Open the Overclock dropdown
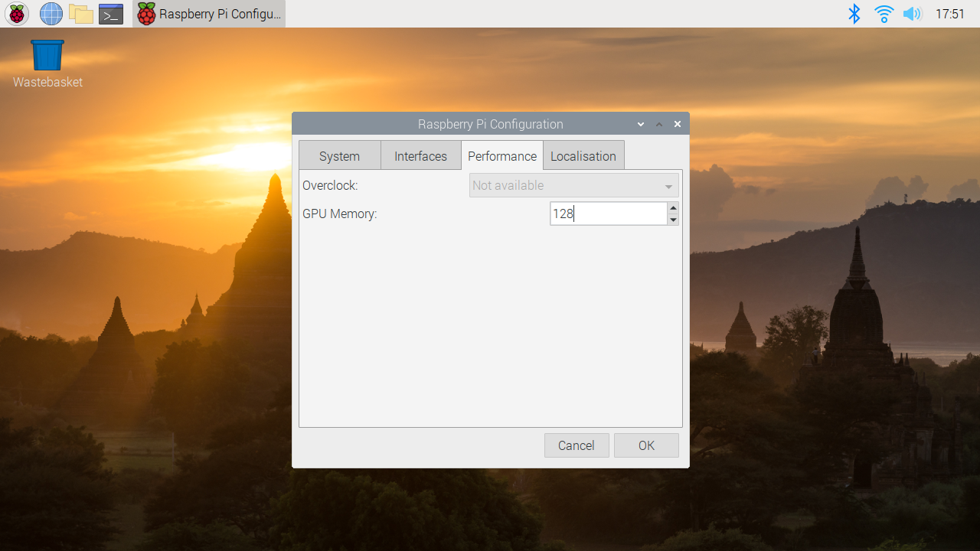This screenshot has height=551, width=980. 573,185
